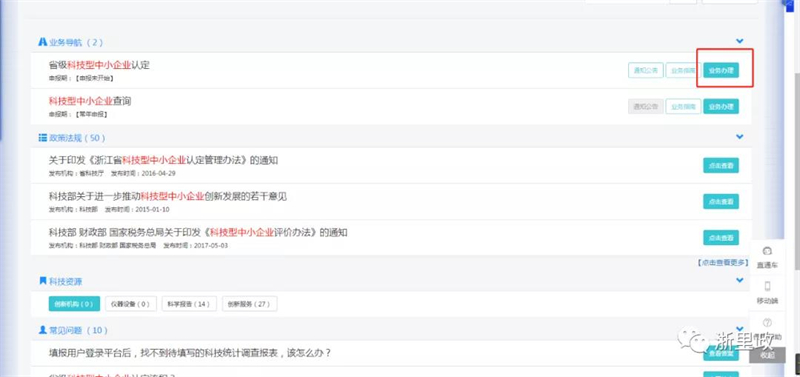Click the 业务导航（2）heading text

click(76, 42)
